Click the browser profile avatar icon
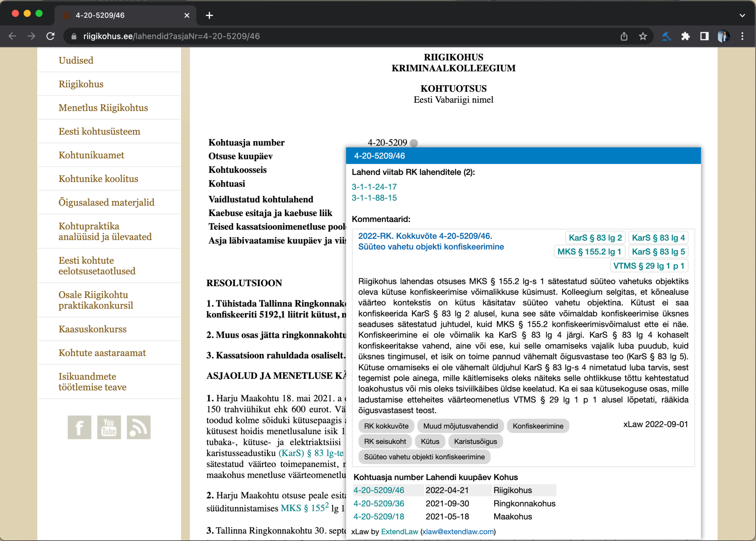The height and width of the screenshot is (541, 756). click(x=724, y=36)
